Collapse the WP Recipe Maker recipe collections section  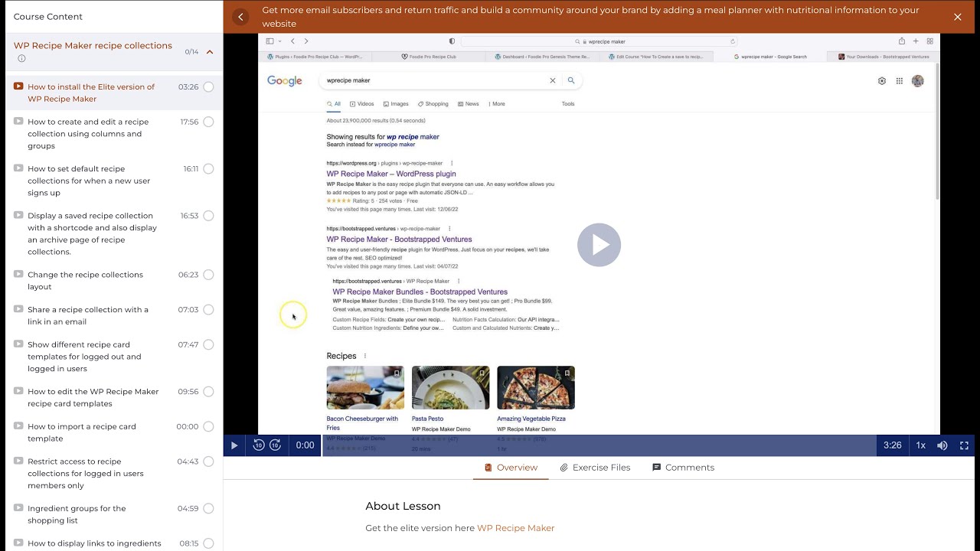tap(210, 52)
